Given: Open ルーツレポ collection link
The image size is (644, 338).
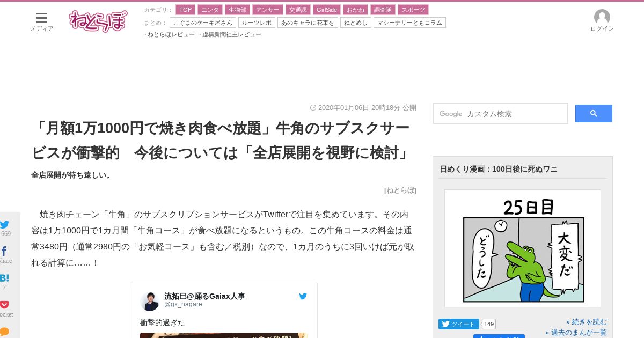Looking at the screenshot, I should point(257,23).
